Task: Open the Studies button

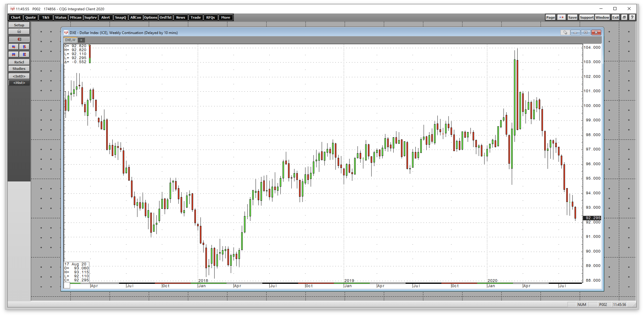Action: point(19,69)
